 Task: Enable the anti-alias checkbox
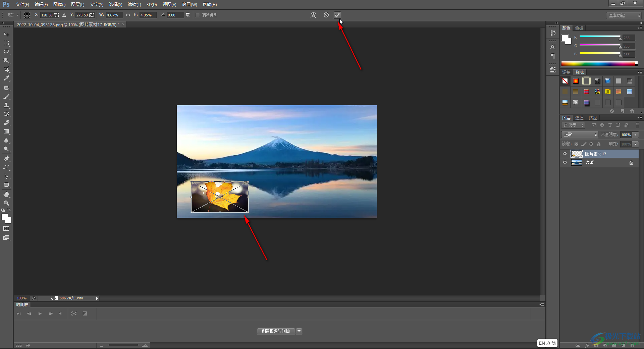[198, 15]
